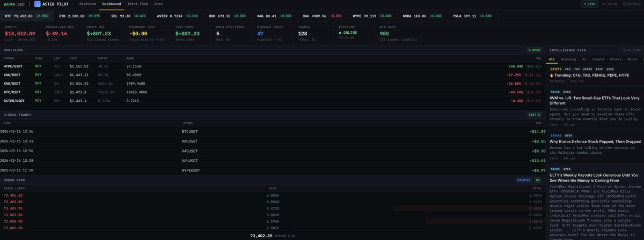The width and height of the screenshot is (644, 240).
Task: Click the HYPEUSDT closed trade row
Action: 273,170
